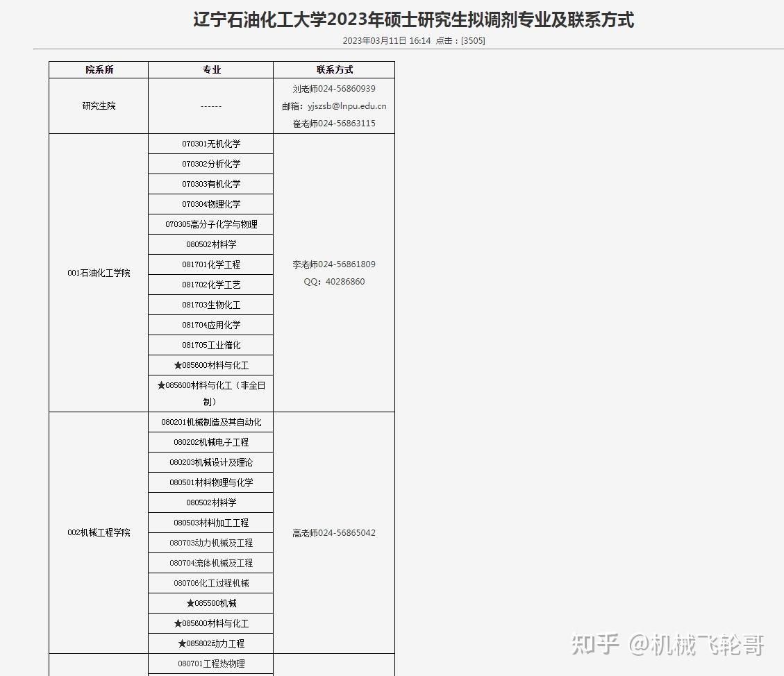Click the 081701化学工程 cell
Image resolution: width=784 pixels, height=676 pixels.
coord(211,264)
